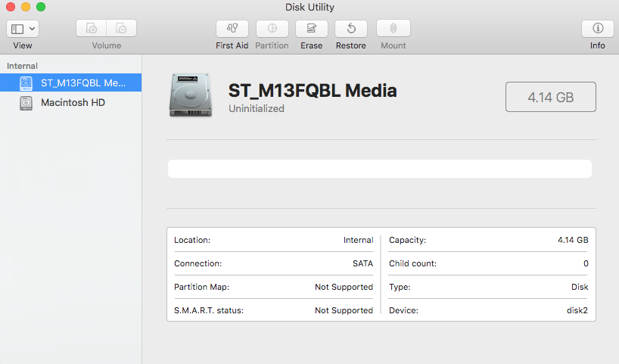Click the Macintosh HD disk icon

[26, 103]
